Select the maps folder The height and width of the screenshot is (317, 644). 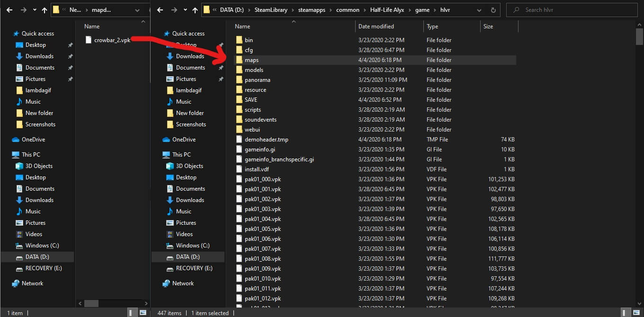(251, 60)
